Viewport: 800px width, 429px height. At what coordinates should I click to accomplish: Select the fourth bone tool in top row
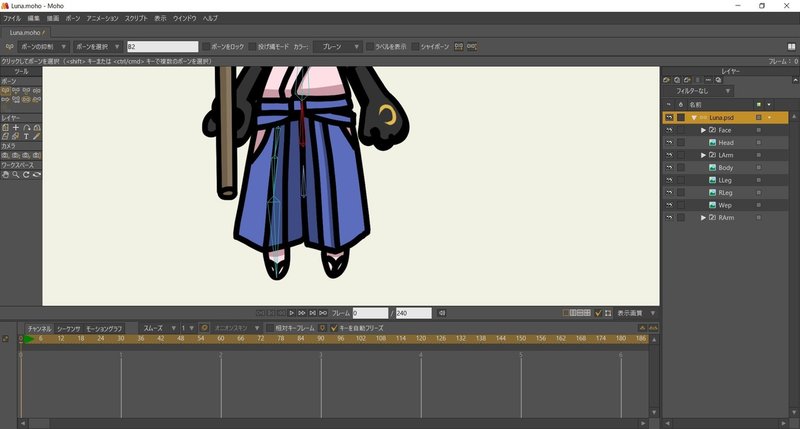[x=36, y=90]
